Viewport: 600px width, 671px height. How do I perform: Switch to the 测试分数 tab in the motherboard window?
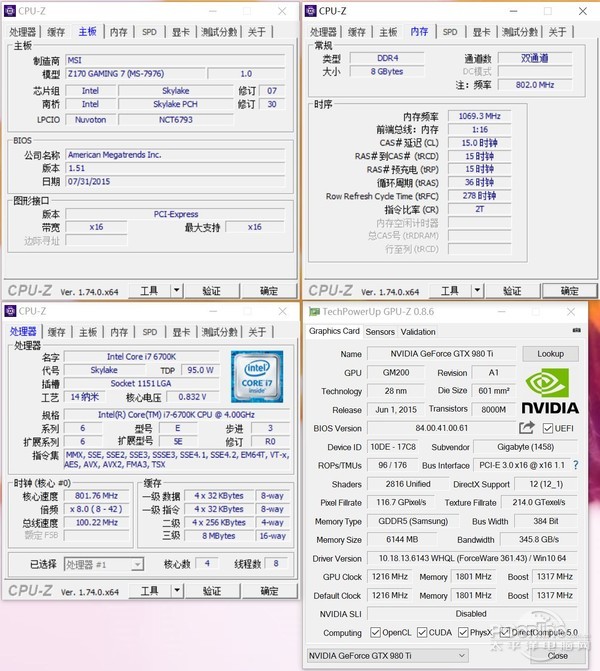(219, 32)
